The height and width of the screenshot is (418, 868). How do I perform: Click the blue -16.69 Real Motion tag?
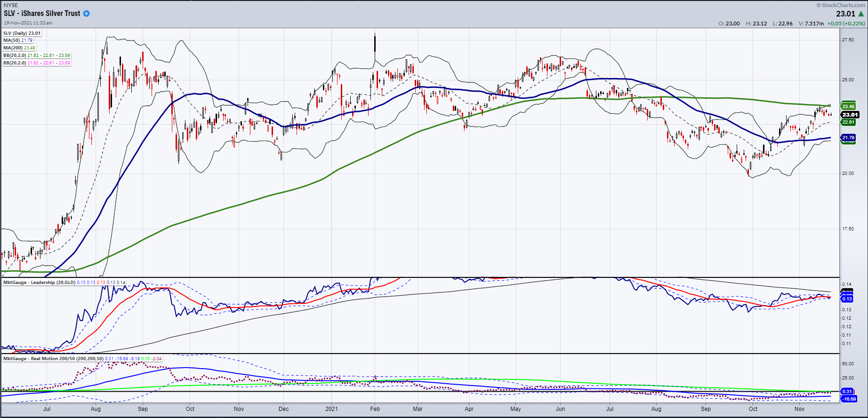click(x=849, y=399)
